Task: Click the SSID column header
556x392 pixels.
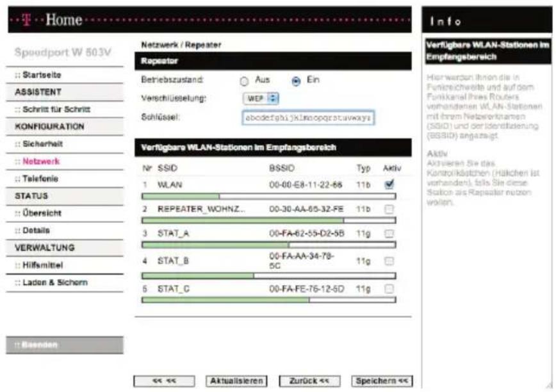Action: 167,168
